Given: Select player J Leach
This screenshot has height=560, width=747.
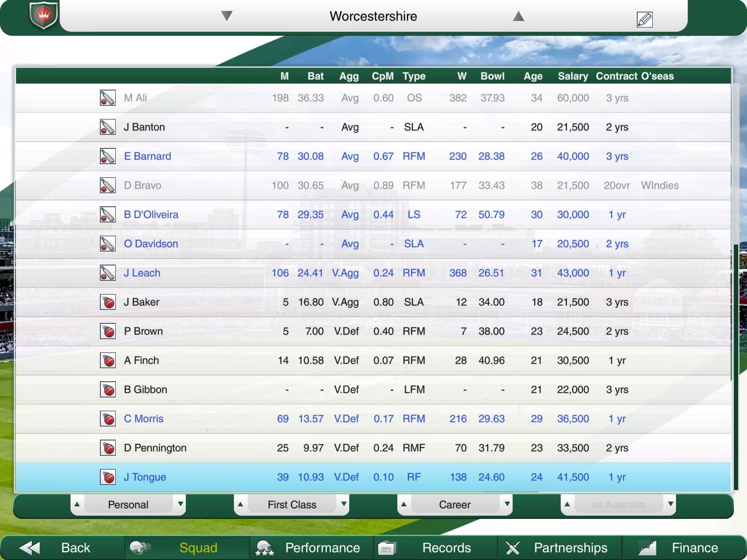Looking at the screenshot, I should pyautogui.click(x=373, y=273).
